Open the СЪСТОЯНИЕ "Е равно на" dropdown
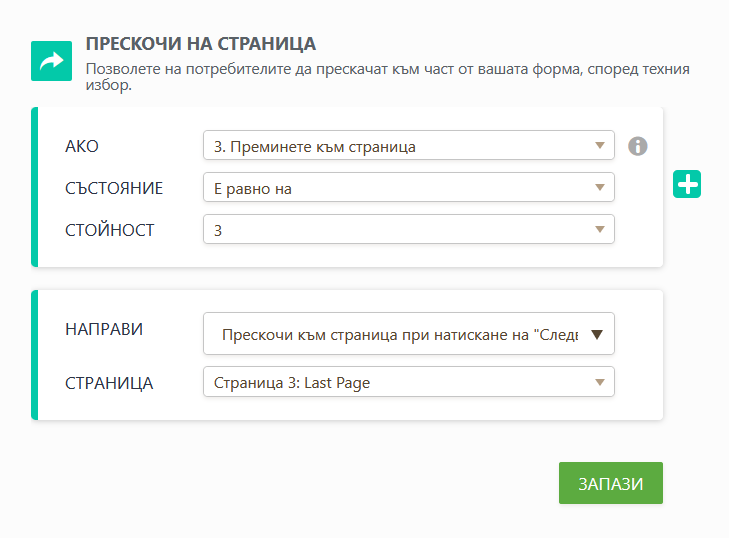This screenshot has height=538, width=729. [x=408, y=188]
